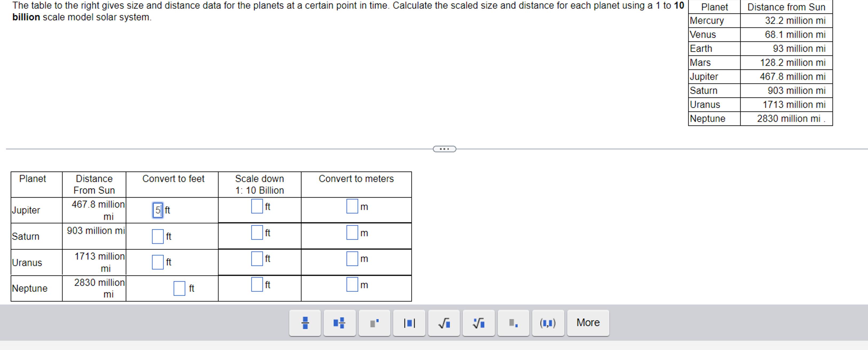This screenshot has width=868, height=350.
Task: Select the square root template icon
Action: (x=444, y=323)
